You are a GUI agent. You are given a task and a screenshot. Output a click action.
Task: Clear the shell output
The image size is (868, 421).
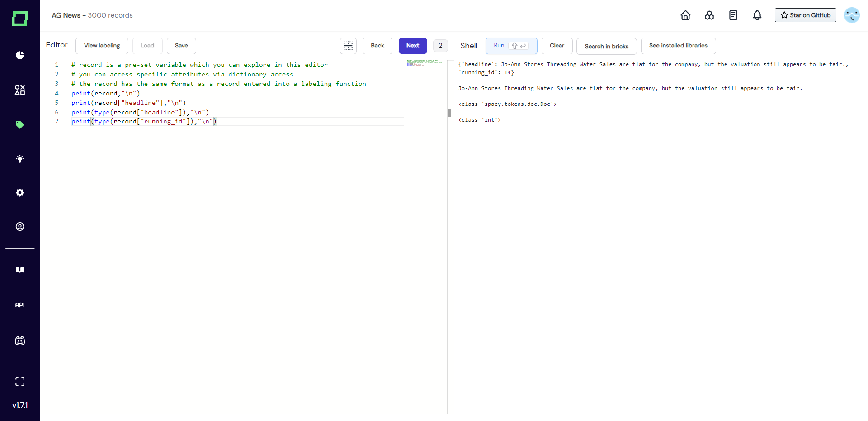click(557, 46)
